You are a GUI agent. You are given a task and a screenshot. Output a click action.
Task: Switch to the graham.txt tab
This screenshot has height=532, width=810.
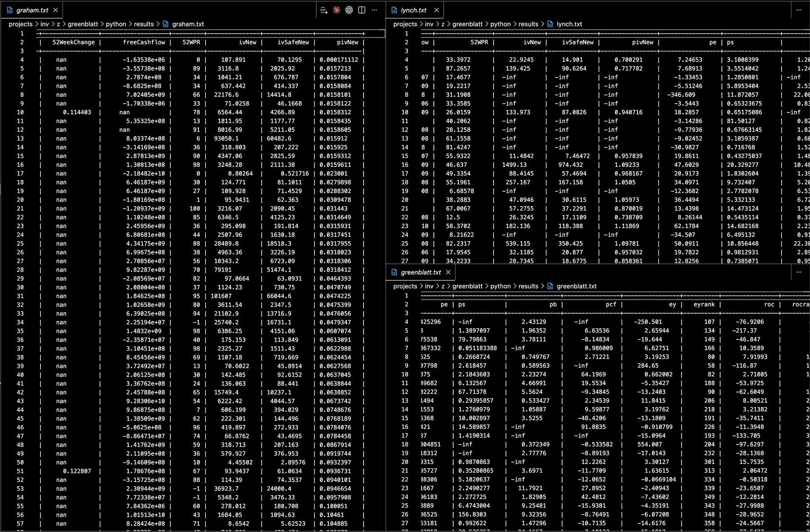coord(32,10)
